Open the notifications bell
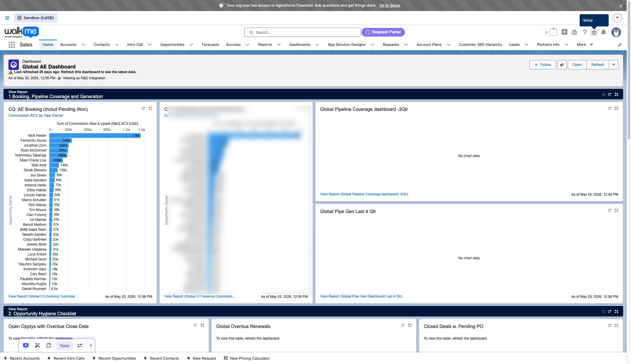 coord(603,32)
